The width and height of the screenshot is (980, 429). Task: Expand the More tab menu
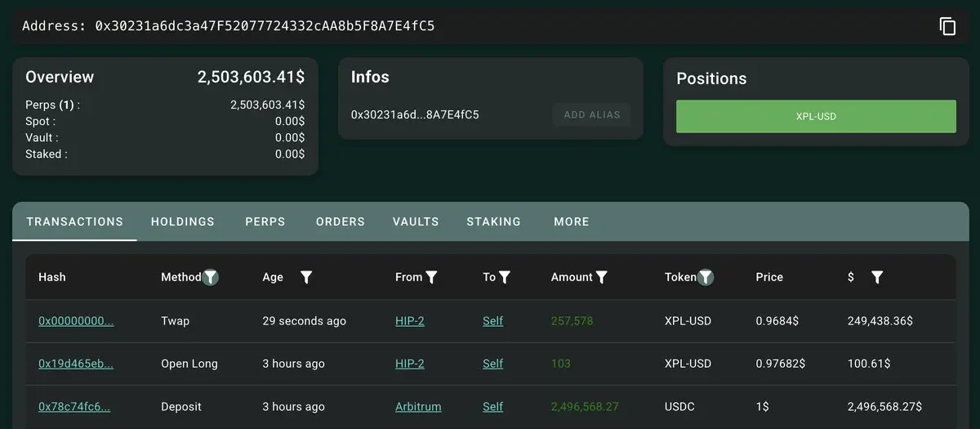[571, 221]
